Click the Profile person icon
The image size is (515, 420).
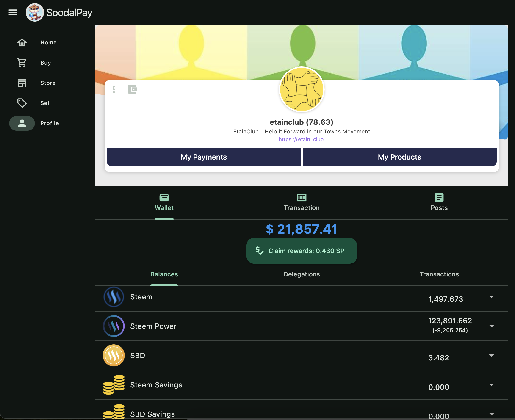(x=22, y=123)
